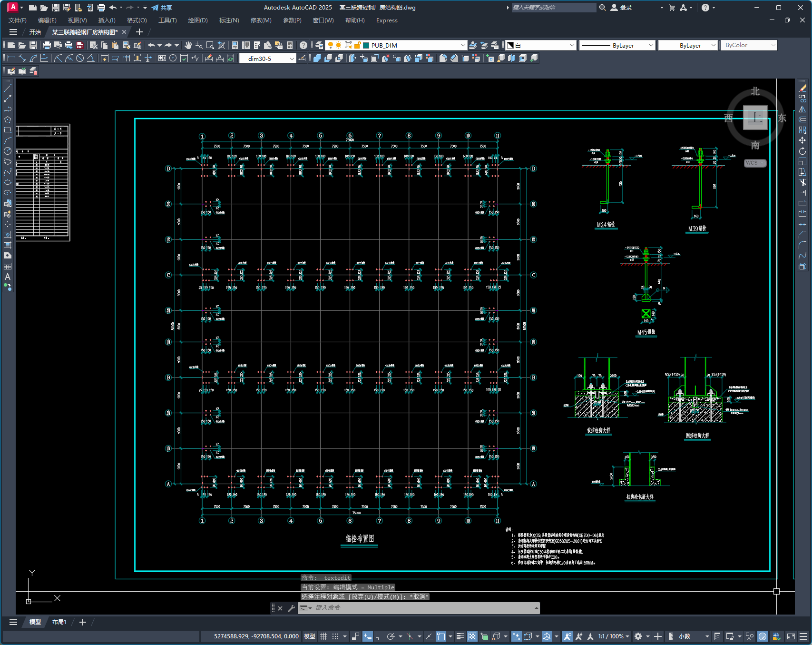Click the keyword search box in title bar
This screenshot has height=645, width=812.
click(554, 8)
